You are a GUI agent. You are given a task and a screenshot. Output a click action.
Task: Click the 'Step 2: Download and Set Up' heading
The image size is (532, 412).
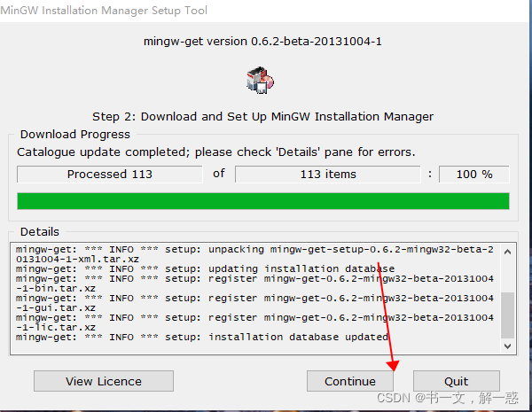coord(263,116)
